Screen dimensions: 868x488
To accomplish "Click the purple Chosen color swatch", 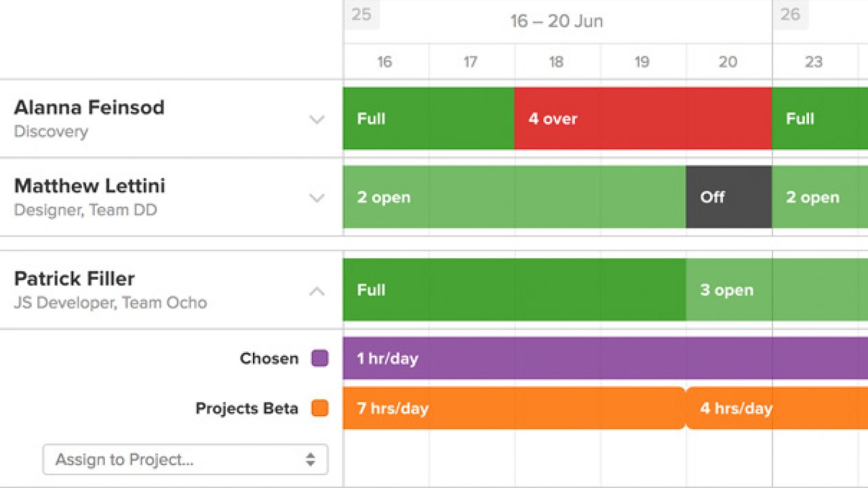I will 320,359.
